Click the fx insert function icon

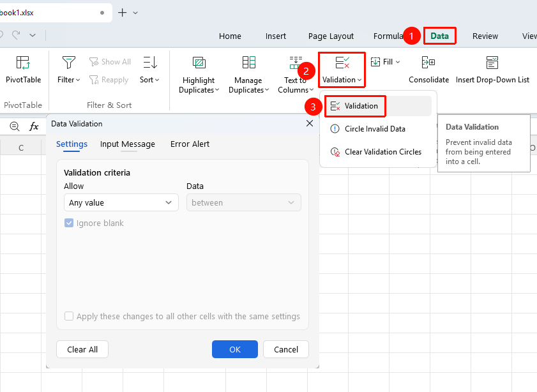(34, 126)
